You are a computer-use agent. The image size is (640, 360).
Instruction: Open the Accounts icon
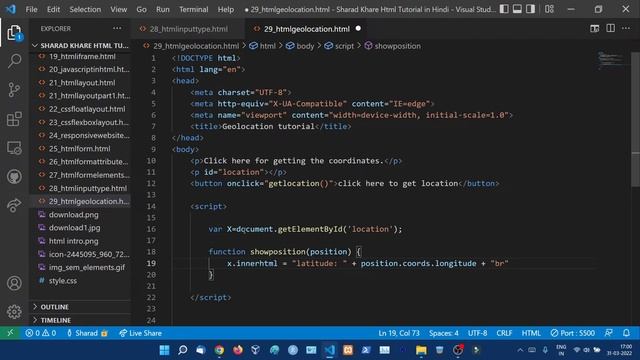click(x=14, y=283)
